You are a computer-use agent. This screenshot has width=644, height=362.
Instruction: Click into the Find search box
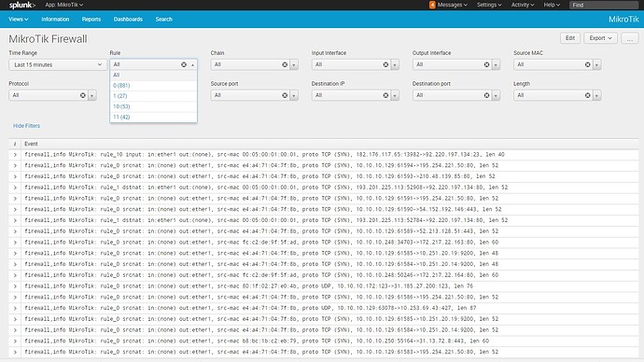click(604, 5)
